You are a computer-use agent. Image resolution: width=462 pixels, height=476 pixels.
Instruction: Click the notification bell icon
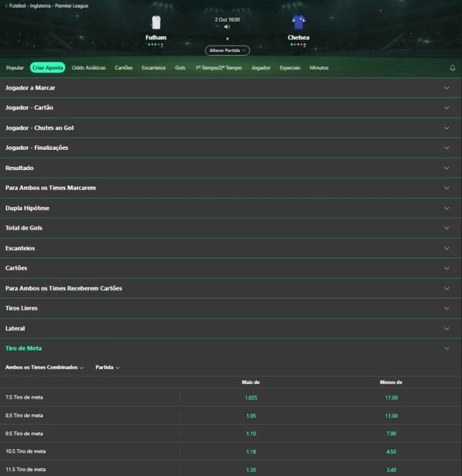point(452,68)
